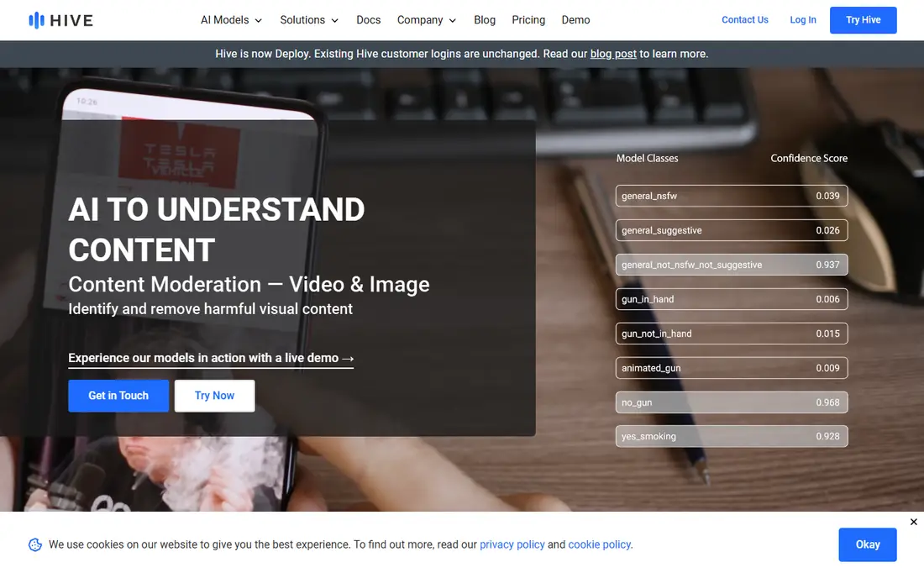
Task: Expand the AI Models menu
Action: (x=231, y=20)
